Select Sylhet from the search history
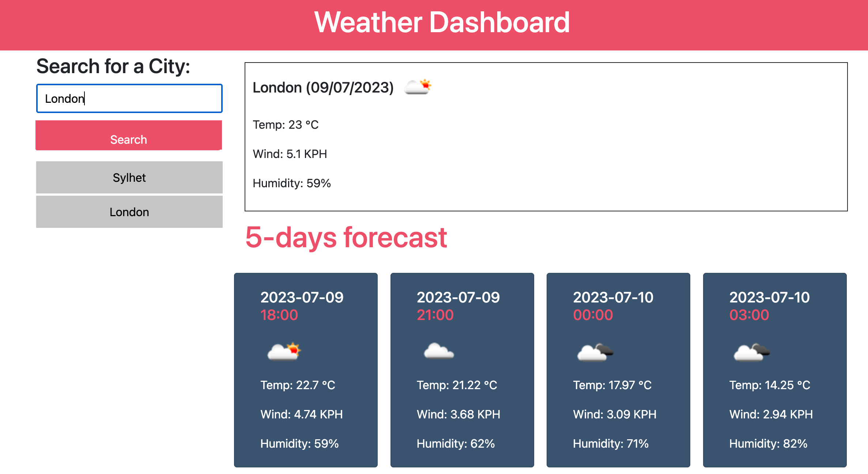This screenshot has height=474, width=868. pos(129,177)
